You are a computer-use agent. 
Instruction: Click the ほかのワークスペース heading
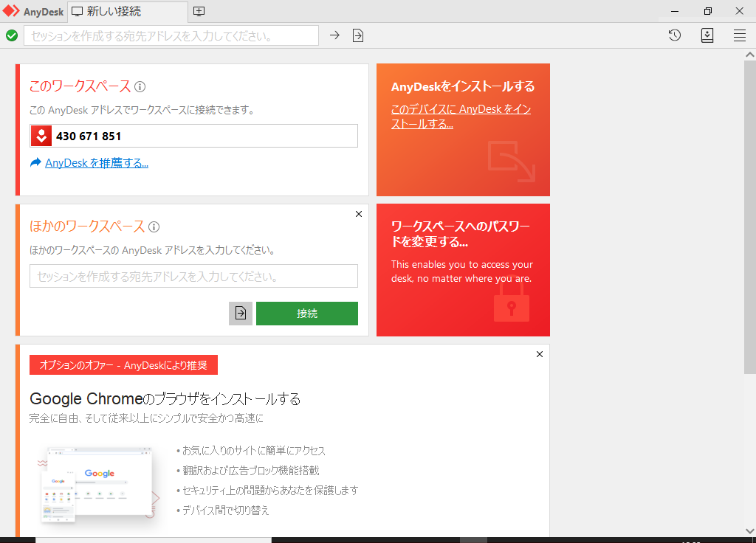(87, 226)
